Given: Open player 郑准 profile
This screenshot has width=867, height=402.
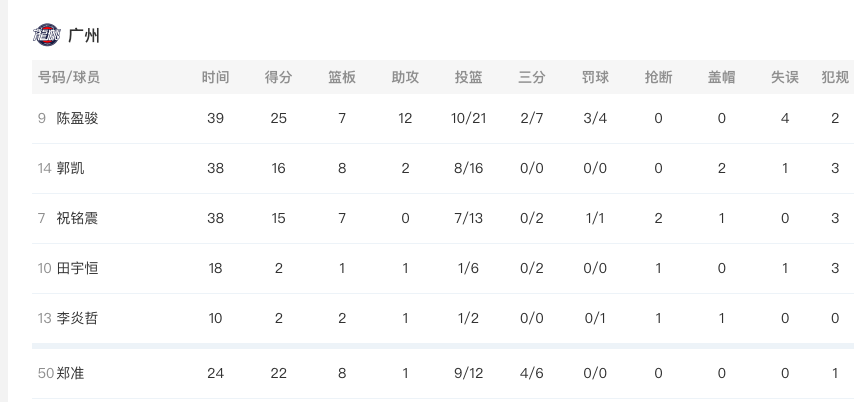Looking at the screenshot, I should (70, 373).
